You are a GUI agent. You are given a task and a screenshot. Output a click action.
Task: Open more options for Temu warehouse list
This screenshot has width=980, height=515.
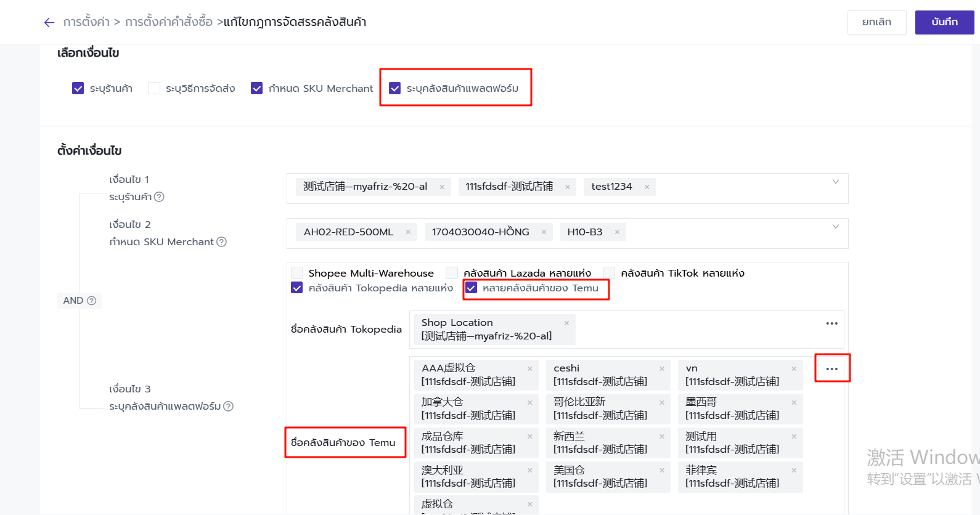[832, 369]
